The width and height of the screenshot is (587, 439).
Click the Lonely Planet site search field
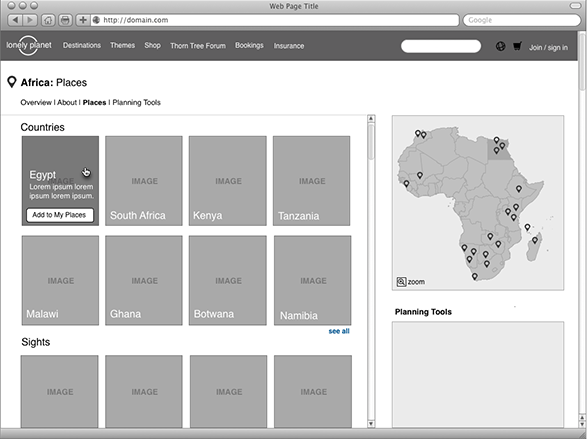tap(441, 46)
